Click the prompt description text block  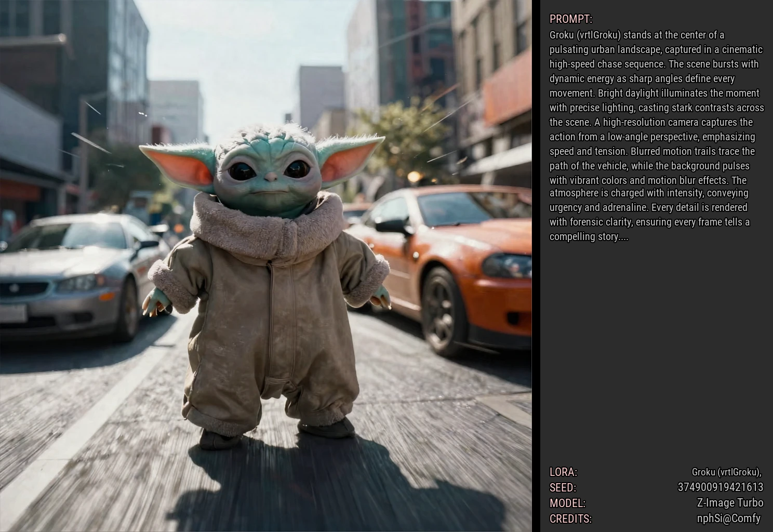coord(656,136)
